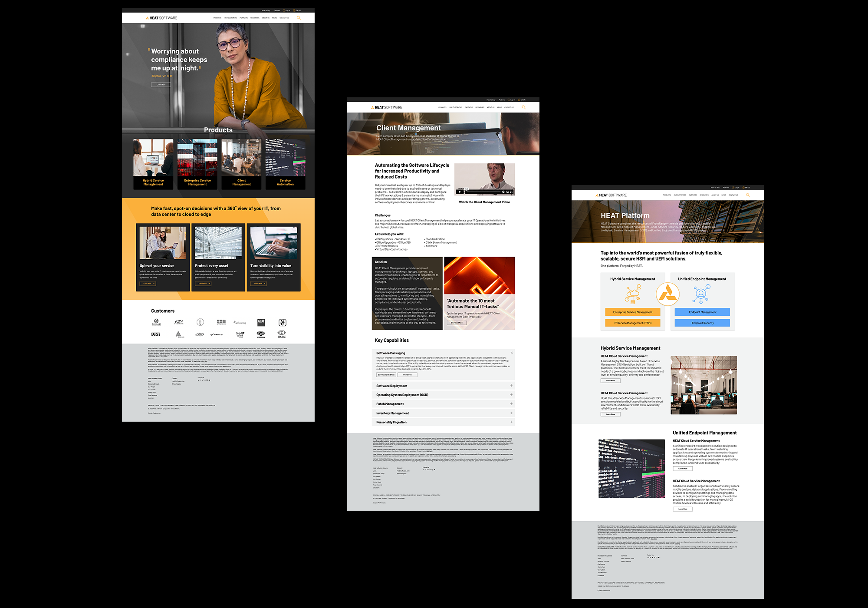Follow the Watch the Client Management Video link
Image resolution: width=868 pixels, height=608 pixels.
(x=484, y=202)
